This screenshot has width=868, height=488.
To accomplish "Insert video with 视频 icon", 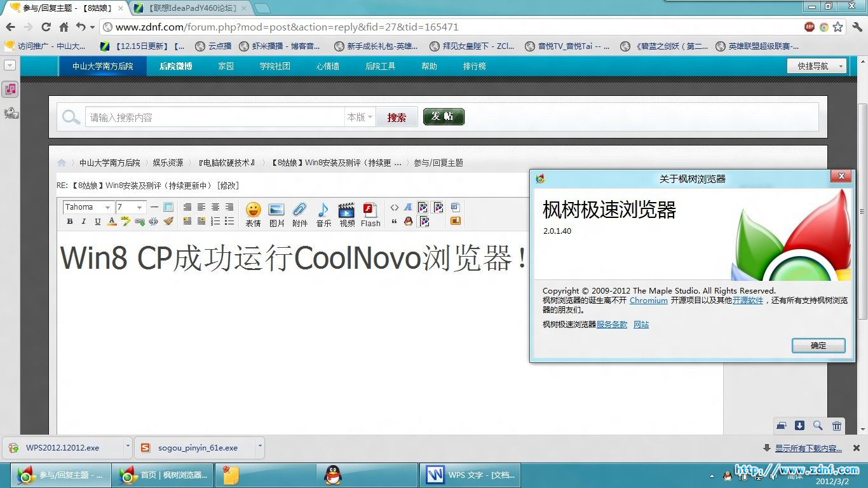I will [x=347, y=215].
